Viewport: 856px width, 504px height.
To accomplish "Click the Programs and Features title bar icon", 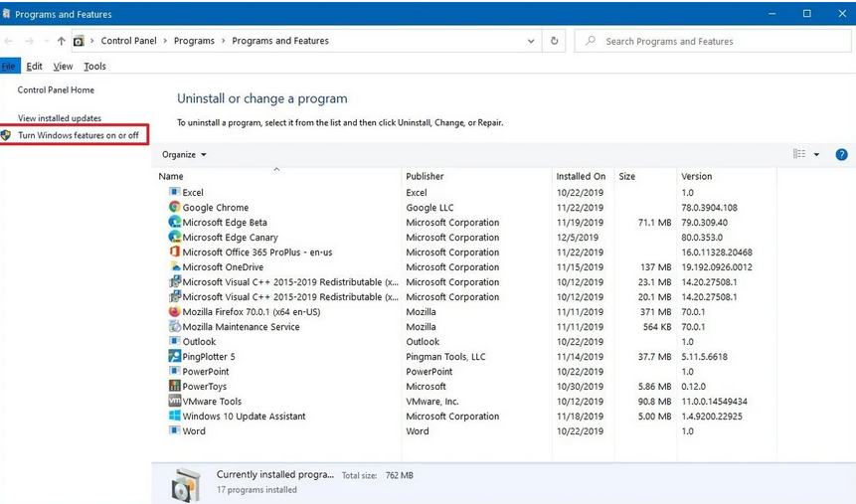I will [6, 14].
